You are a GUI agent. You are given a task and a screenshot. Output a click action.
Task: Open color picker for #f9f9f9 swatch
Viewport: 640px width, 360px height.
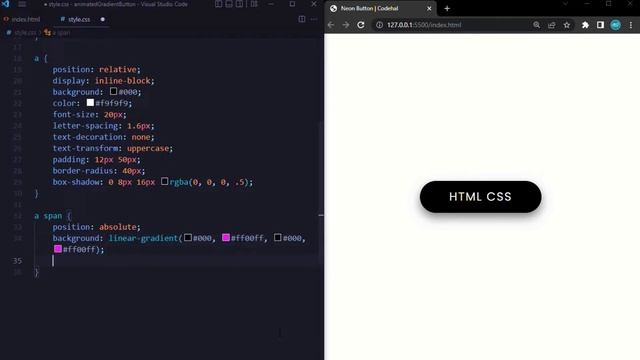tap(90, 102)
